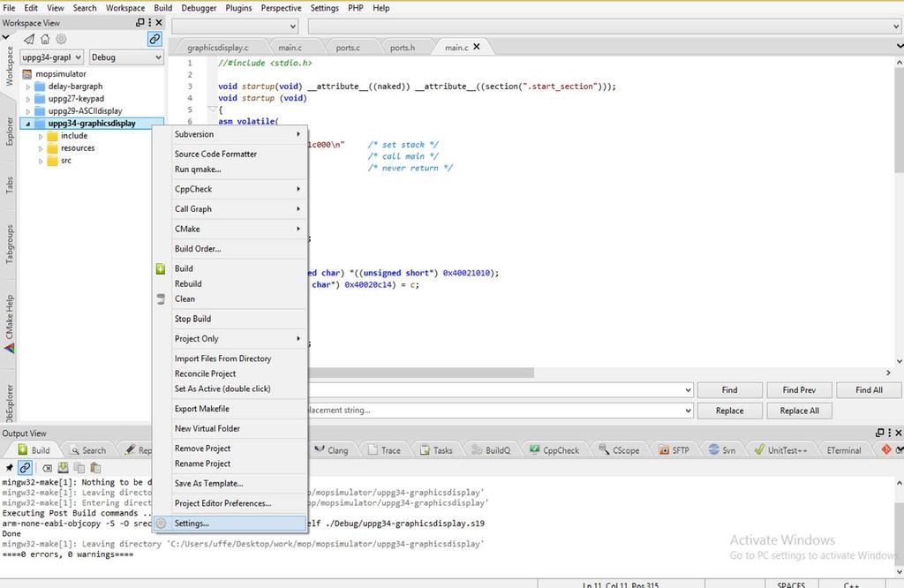Viewport: 904px width, 588px height.
Task: Detach the Output View pane
Action: pyautogui.click(x=880, y=433)
